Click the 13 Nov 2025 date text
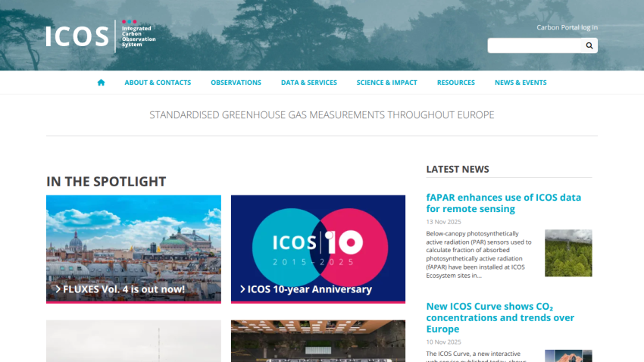Image resolution: width=644 pixels, height=362 pixels. coord(443,222)
